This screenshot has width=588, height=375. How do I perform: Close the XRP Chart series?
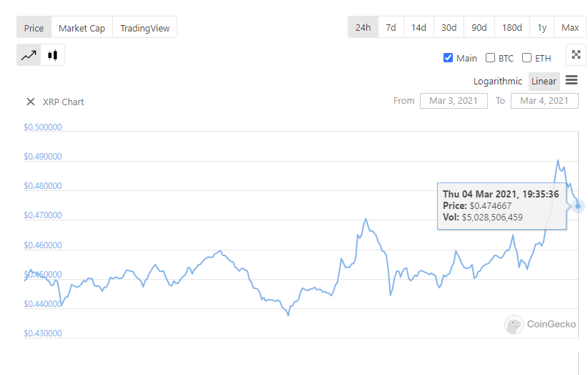[31, 102]
